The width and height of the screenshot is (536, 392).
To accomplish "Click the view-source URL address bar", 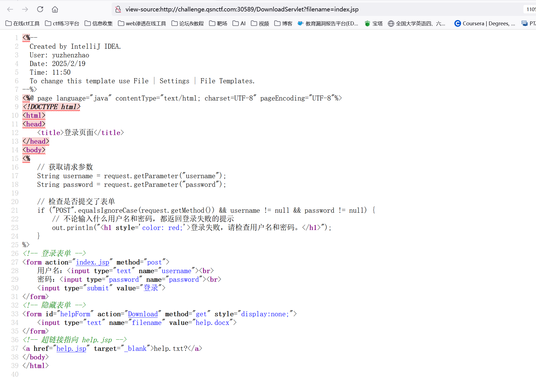I will [242, 9].
